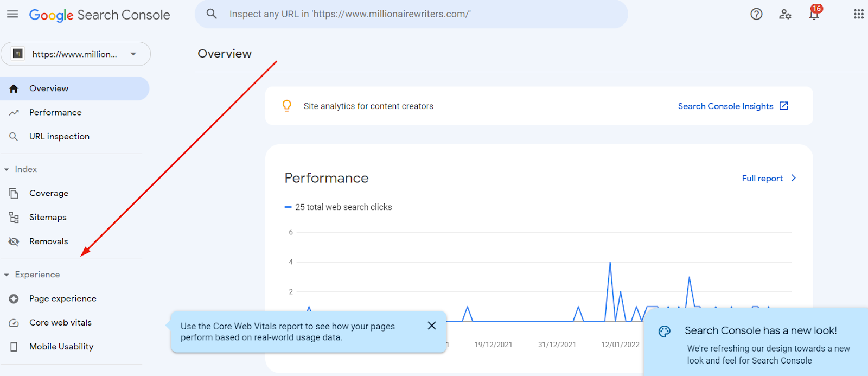Open the hamburger main menu
Screen dimensions: 868x376
point(12,14)
